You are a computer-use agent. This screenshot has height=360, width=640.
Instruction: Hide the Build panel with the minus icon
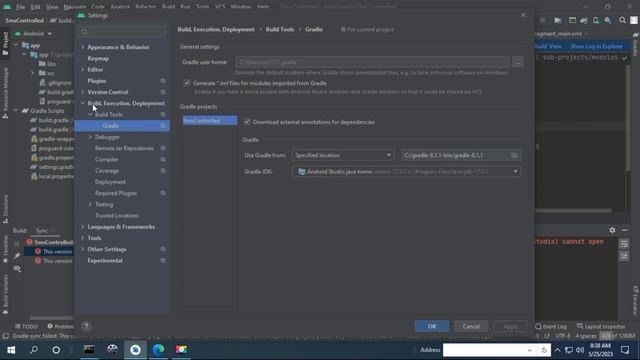pos(624,230)
